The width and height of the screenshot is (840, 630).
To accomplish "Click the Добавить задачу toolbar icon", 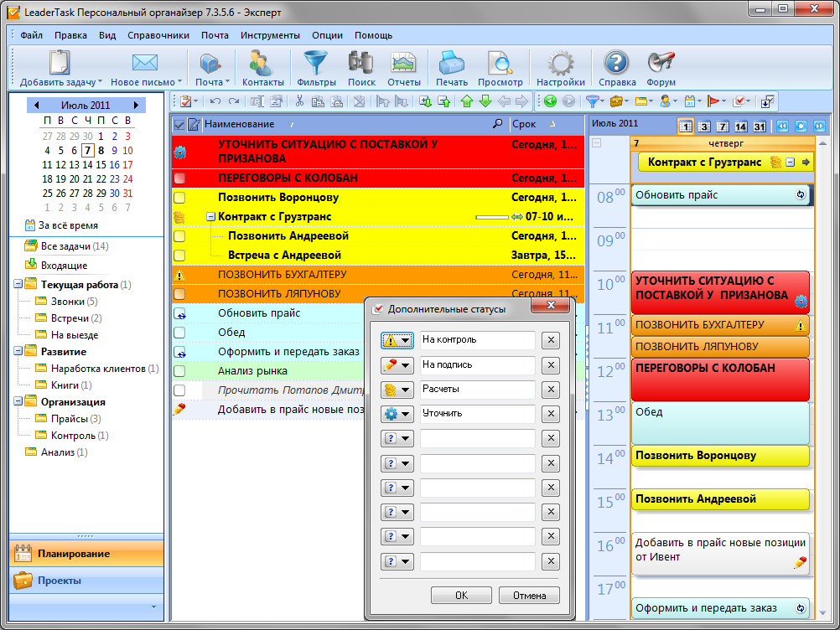I will coord(59,63).
